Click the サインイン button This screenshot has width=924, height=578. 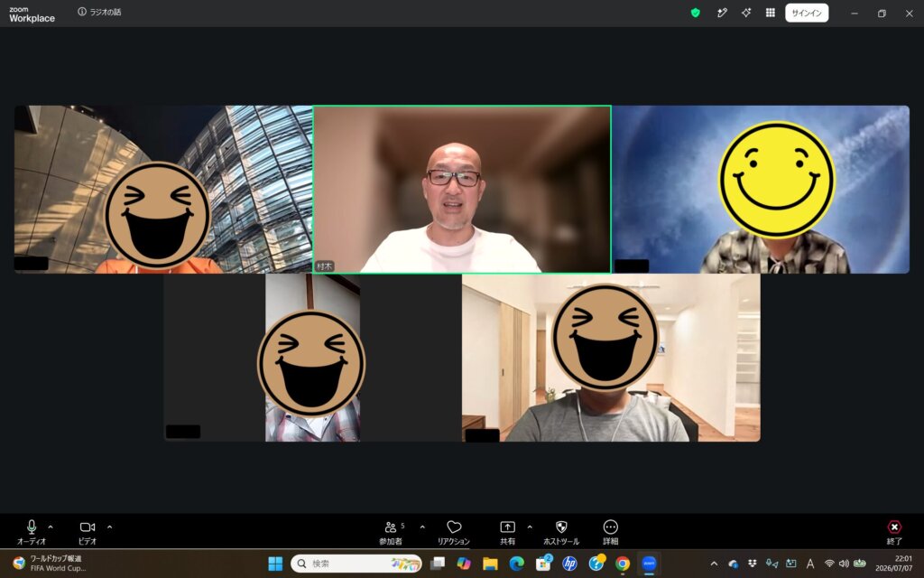[x=807, y=13]
